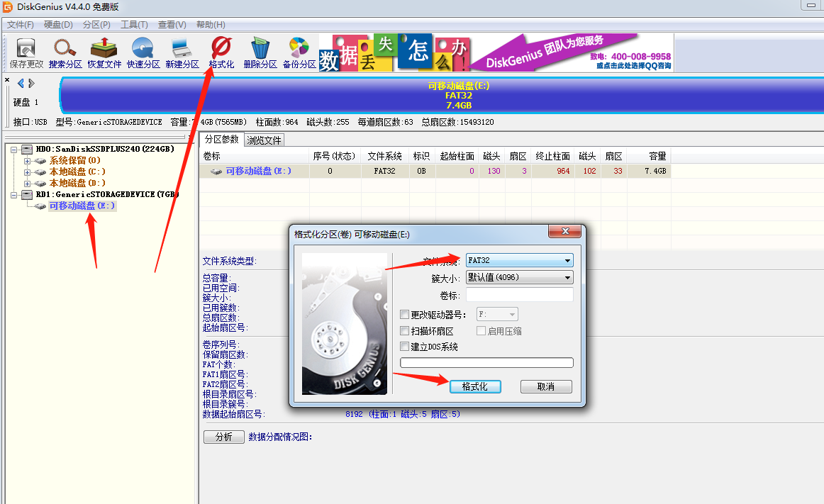Click the 序号(状态) column header

click(335, 156)
